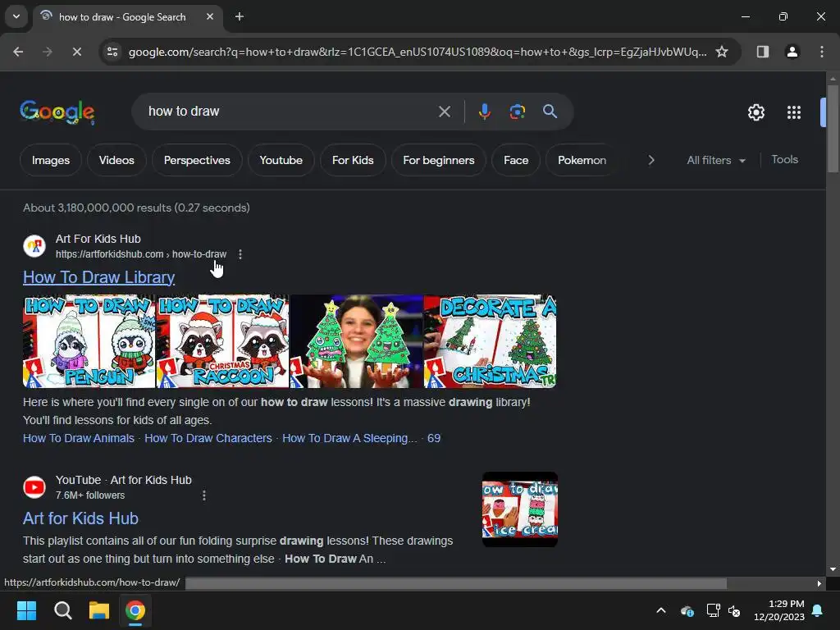Start voice search with the microphone icon
Image resolution: width=840 pixels, height=630 pixels.
(x=484, y=112)
